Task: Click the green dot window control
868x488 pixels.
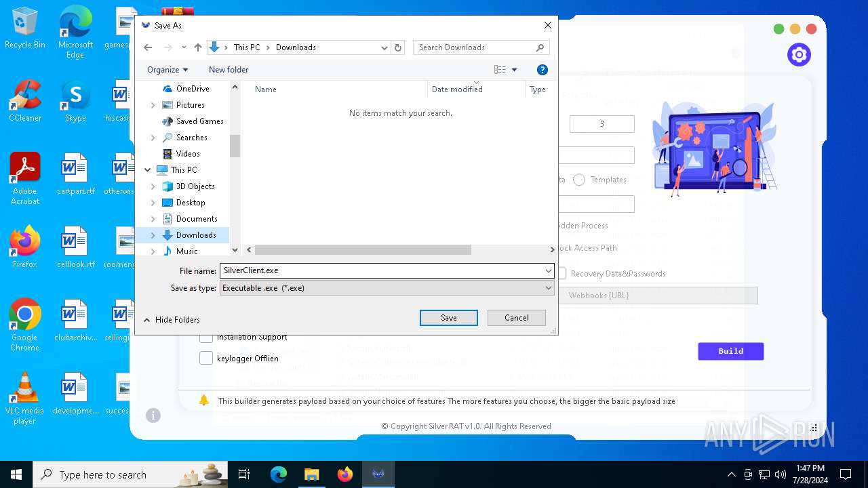Action: tap(778, 29)
